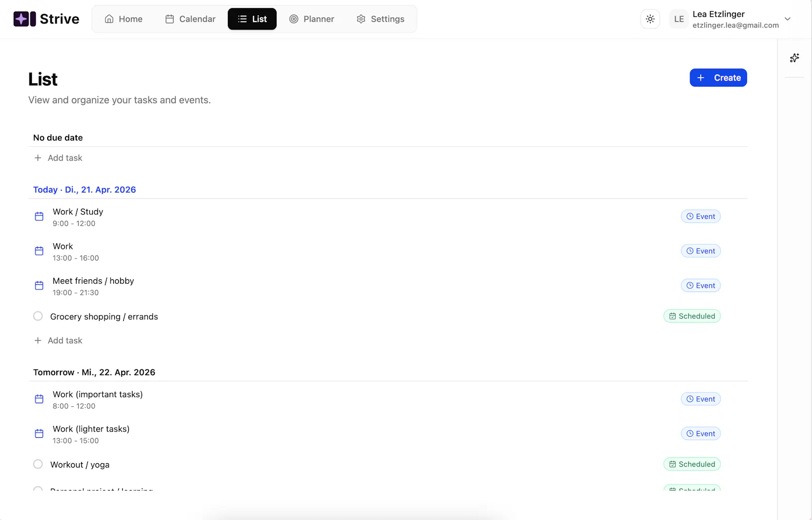The height and width of the screenshot is (520, 812).
Task: Click Add task label under No due date
Action: tap(65, 158)
